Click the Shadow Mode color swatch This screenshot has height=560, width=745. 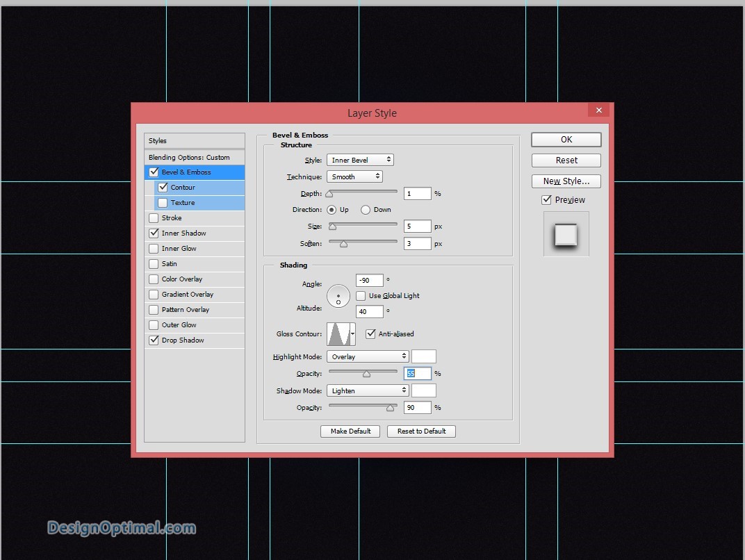click(423, 391)
